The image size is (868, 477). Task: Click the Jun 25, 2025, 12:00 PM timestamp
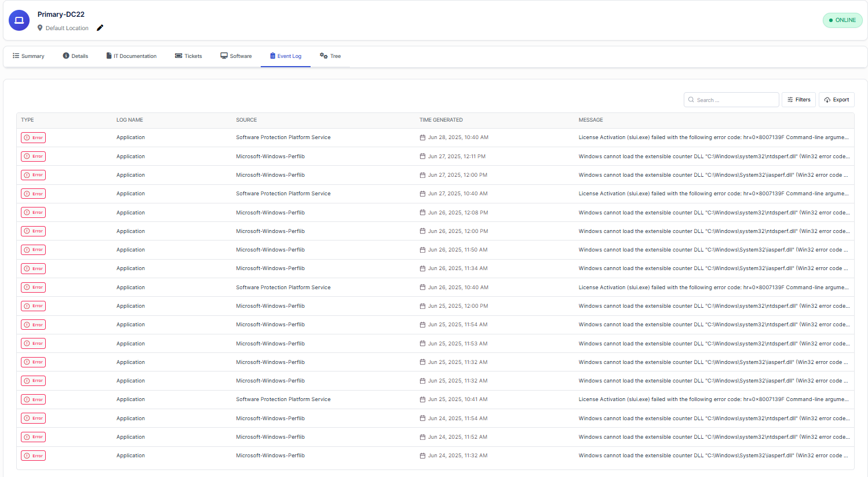[x=458, y=306]
